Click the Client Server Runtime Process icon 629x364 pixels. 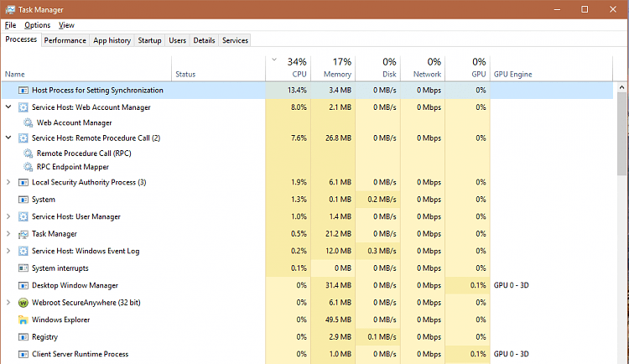23,355
